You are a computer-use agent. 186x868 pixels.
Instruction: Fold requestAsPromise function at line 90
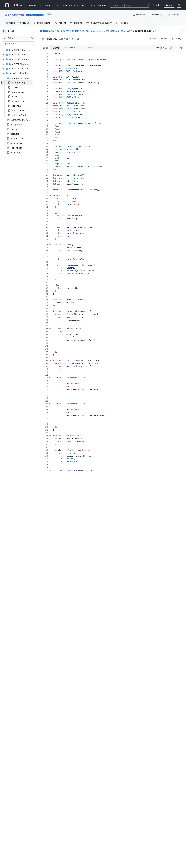(50, 311)
